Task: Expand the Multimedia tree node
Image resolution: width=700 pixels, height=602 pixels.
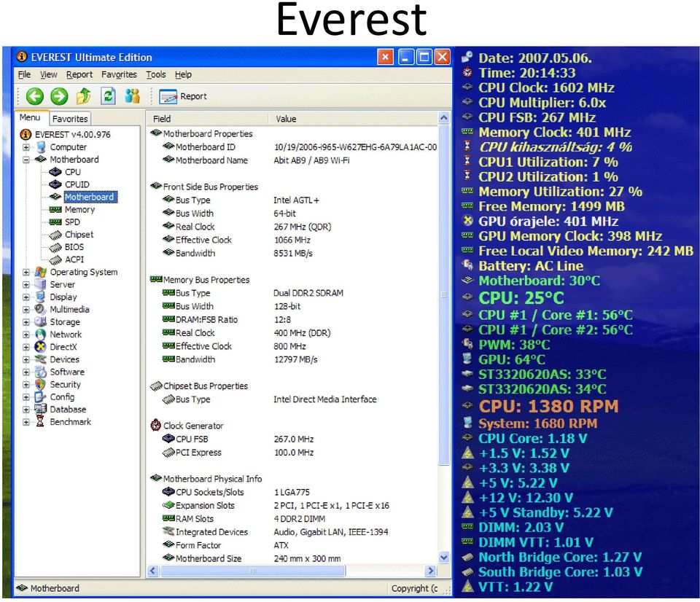Action: coord(26,309)
